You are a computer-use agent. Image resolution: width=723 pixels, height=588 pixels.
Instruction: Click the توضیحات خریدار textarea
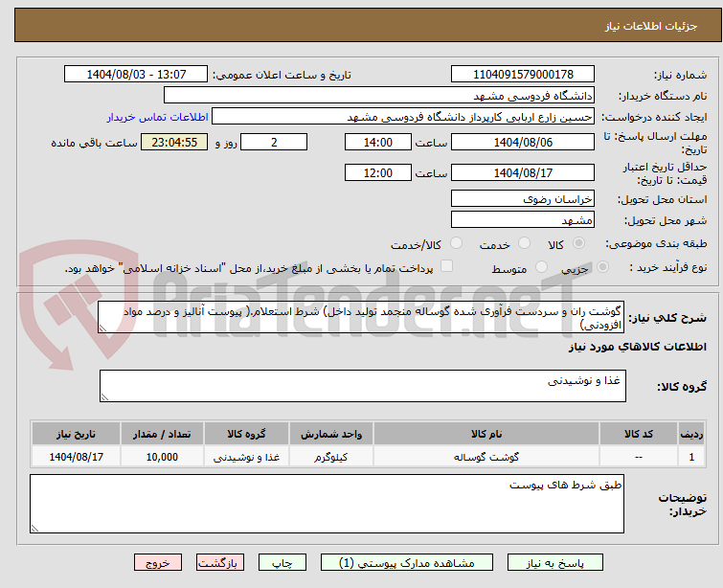click(x=327, y=504)
